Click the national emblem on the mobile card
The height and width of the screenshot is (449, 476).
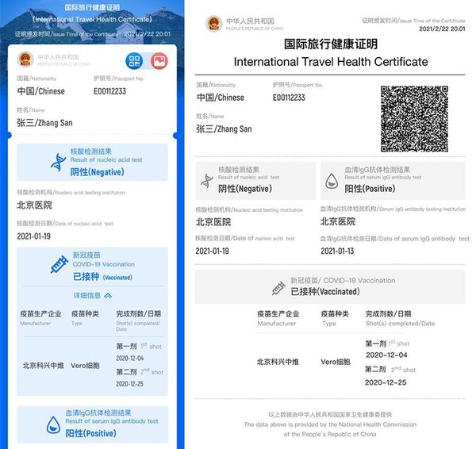click(x=26, y=60)
